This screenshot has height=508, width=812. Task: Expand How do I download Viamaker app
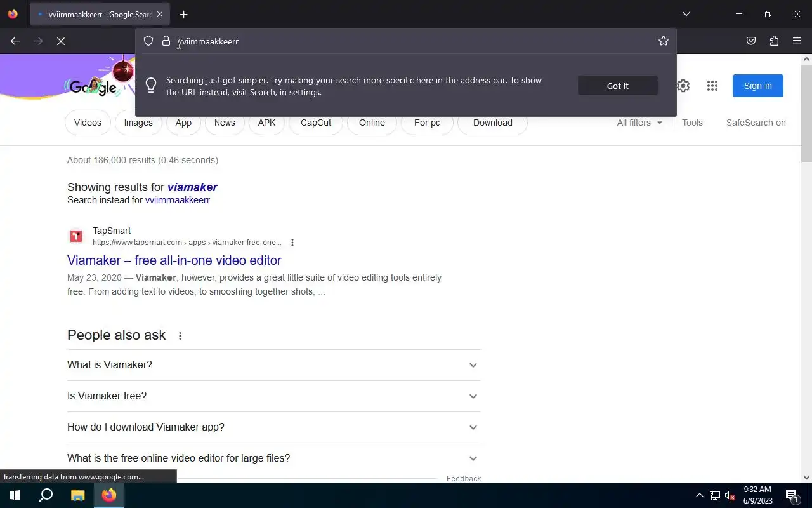pos(273,427)
